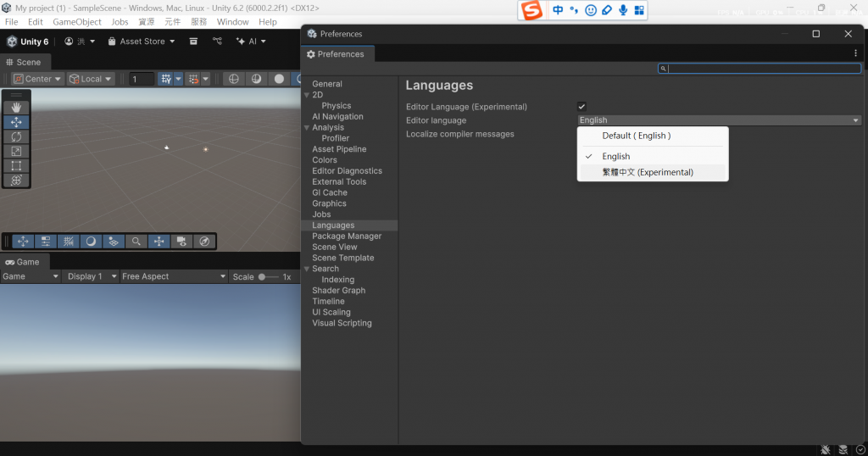Toggle the View Options overlay icon

click(x=114, y=242)
